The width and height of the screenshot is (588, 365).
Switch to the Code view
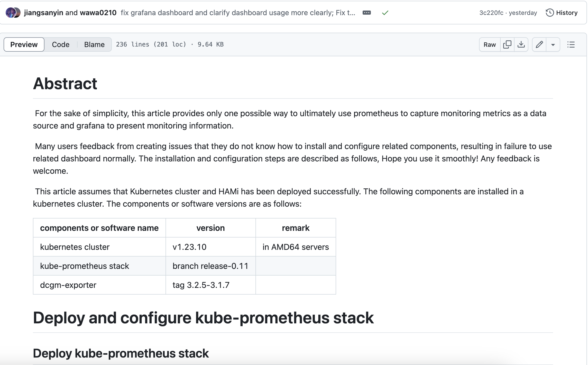[x=60, y=44]
